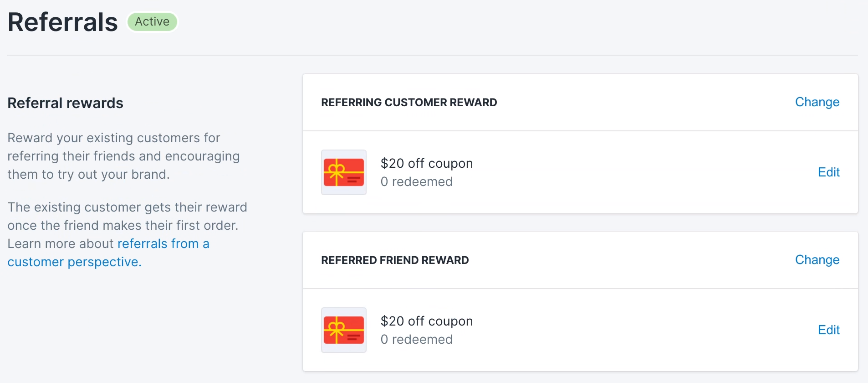Click the green Active status badge

152,22
